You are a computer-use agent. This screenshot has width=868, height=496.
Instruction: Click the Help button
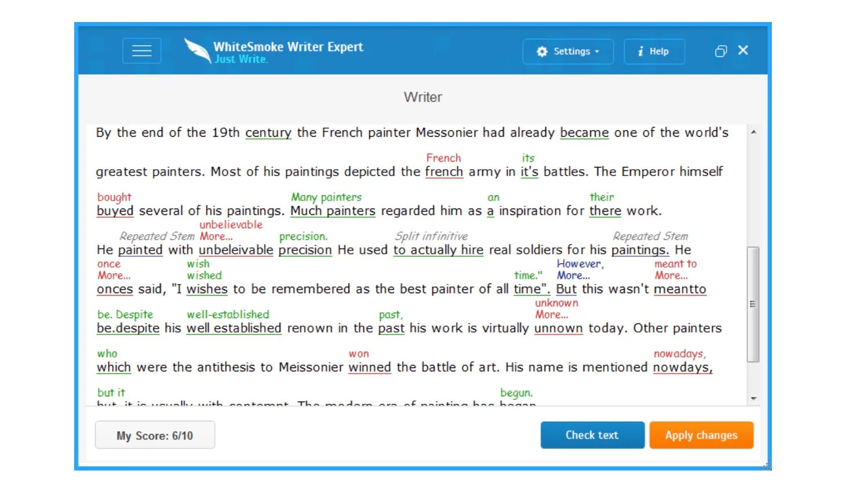654,52
